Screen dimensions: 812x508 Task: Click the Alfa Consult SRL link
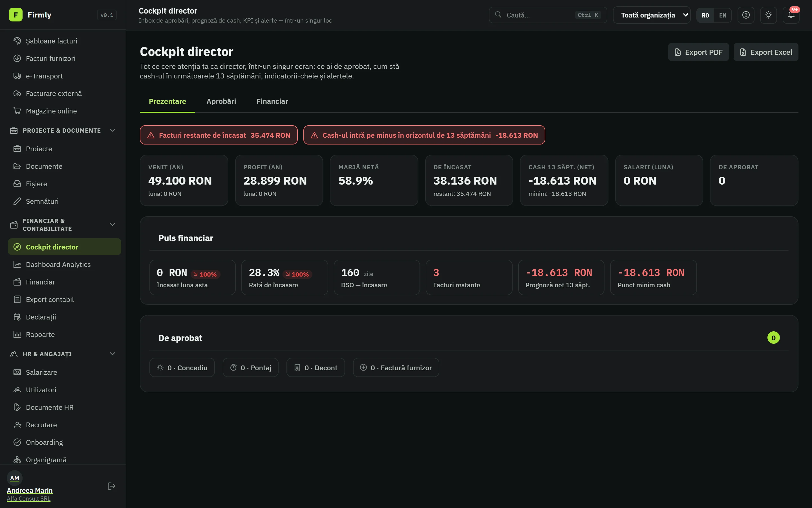pos(28,499)
